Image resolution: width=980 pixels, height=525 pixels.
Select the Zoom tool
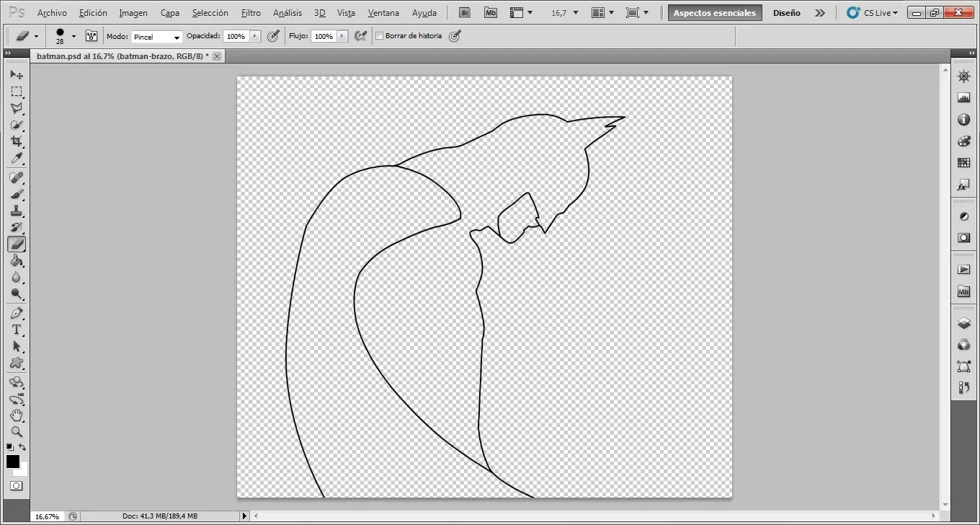point(17,432)
